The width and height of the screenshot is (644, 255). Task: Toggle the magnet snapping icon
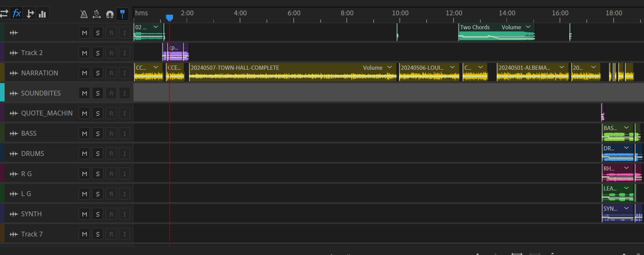pyautogui.click(x=110, y=14)
